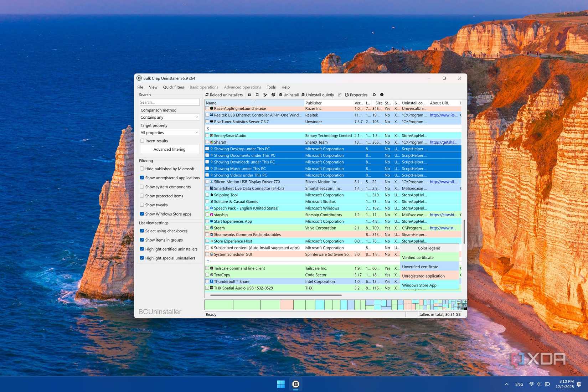Image resolution: width=588 pixels, height=392 pixels.
Task: Click the Uninstall toolbar button
Action: click(289, 95)
